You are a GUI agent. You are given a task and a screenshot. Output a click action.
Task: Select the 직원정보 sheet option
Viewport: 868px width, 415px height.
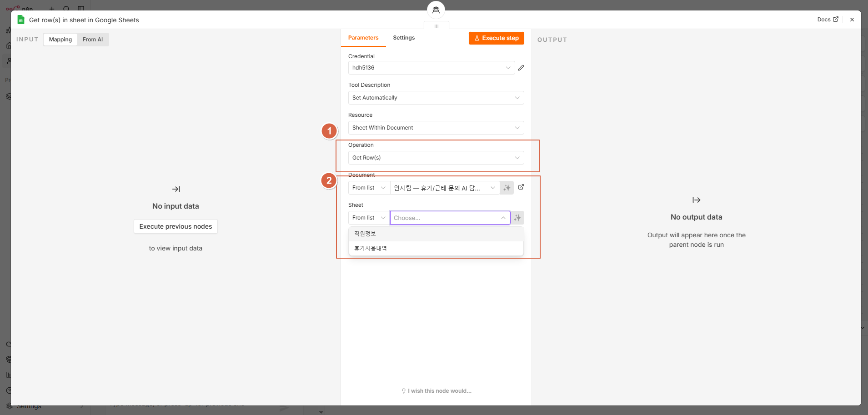[436, 234]
